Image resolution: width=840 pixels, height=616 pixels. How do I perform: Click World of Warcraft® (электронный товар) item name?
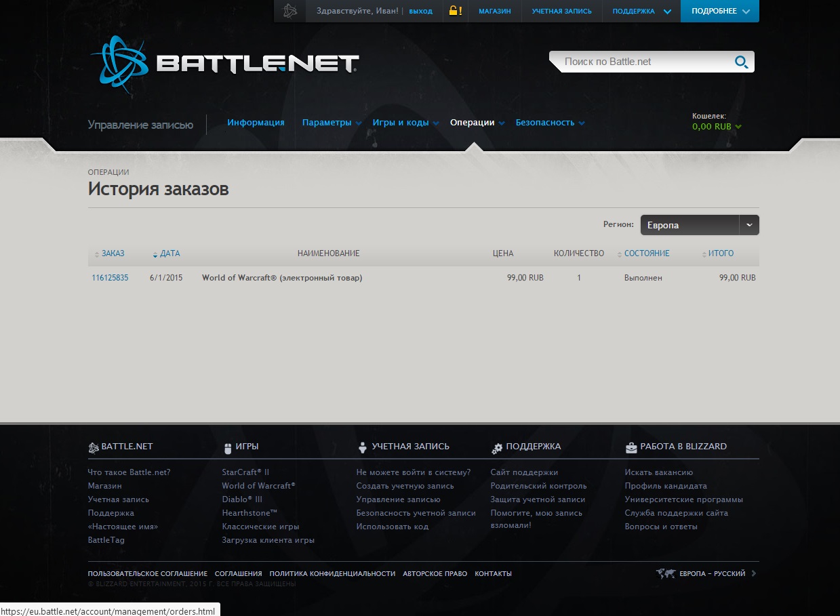click(x=282, y=278)
